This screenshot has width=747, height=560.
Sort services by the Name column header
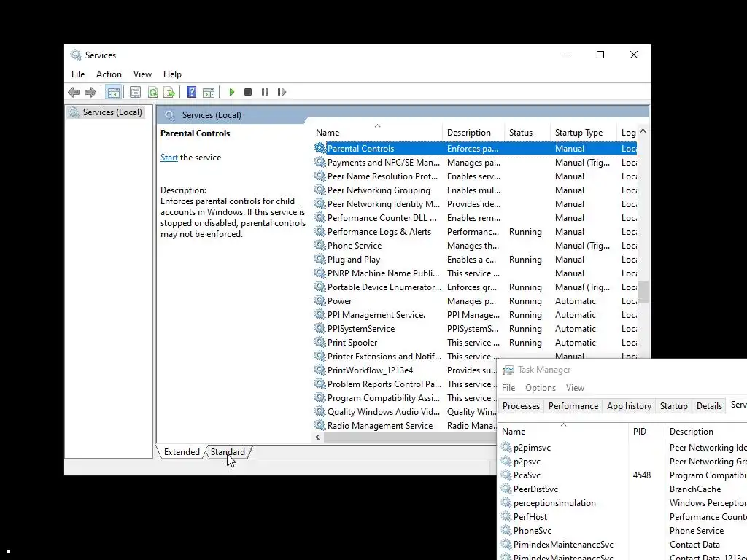(378, 133)
